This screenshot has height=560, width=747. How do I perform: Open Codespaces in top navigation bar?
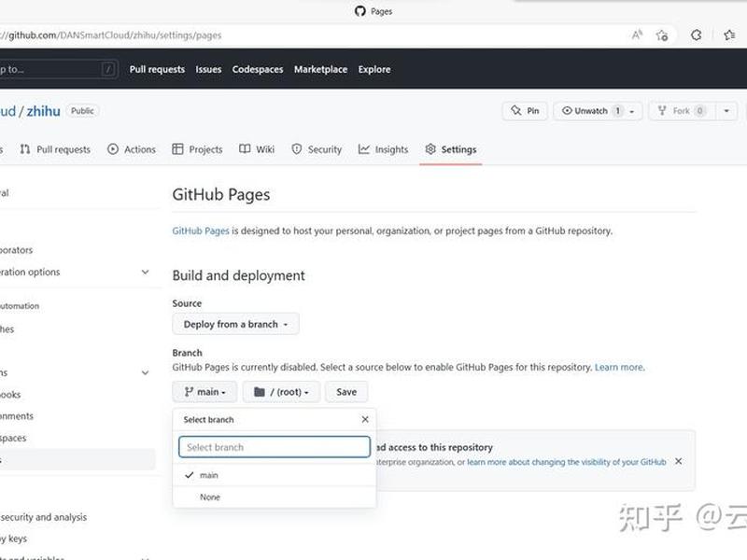click(x=258, y=69)
